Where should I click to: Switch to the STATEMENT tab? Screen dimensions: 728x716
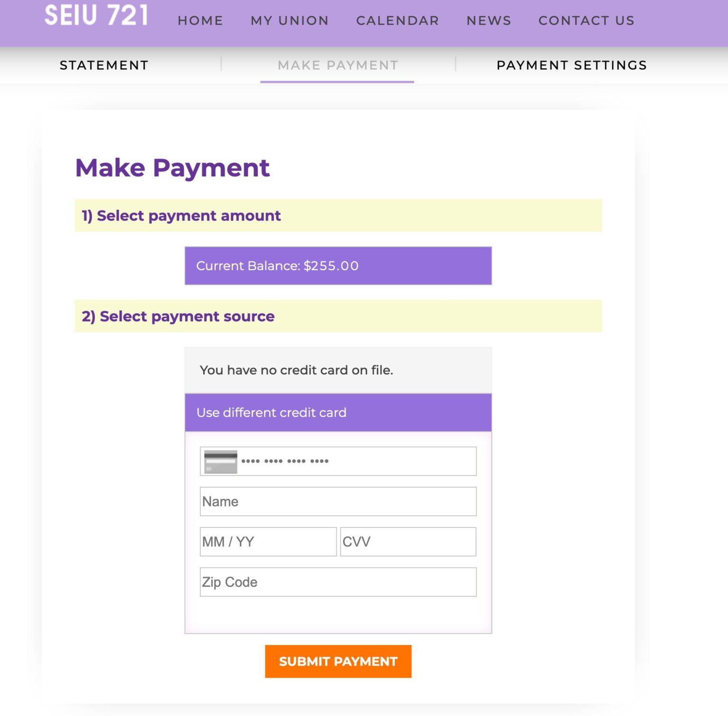click(104, 65)
